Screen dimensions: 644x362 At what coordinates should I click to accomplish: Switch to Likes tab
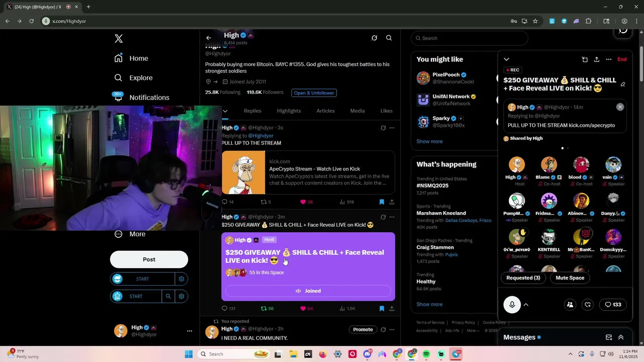coord(386,111)
